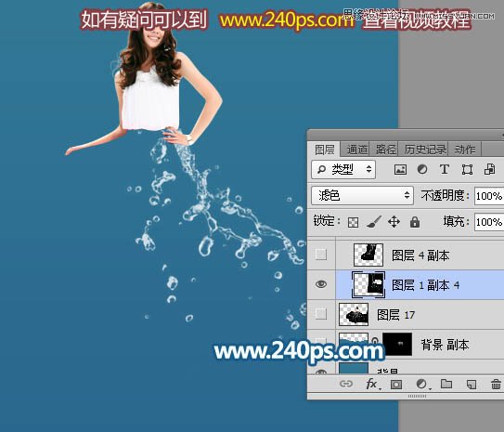This screenshot has height=432, width=504.
Task: Filter layers by type (T) icon
Action: tap(445, 169)
